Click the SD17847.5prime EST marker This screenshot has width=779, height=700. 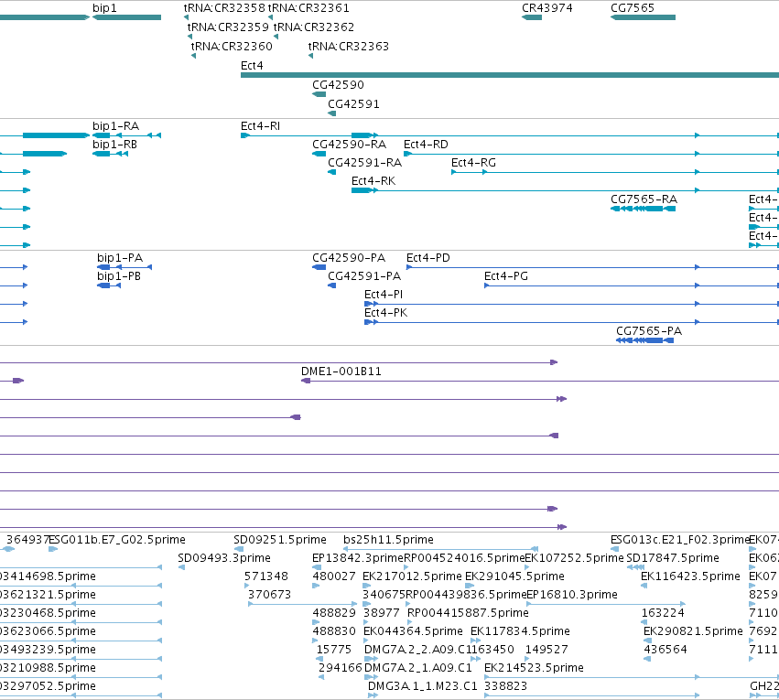tap(635, 567)
